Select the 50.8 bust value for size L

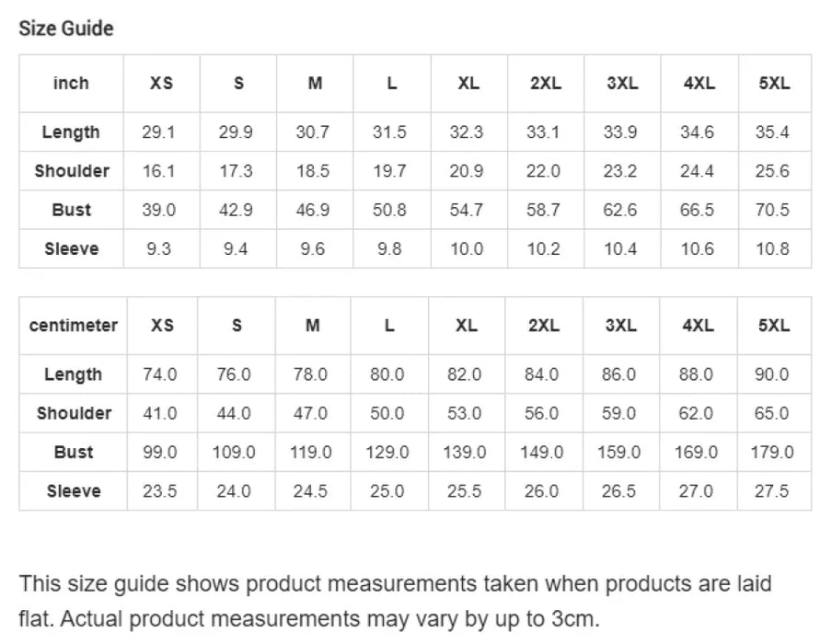pos(389,210)
